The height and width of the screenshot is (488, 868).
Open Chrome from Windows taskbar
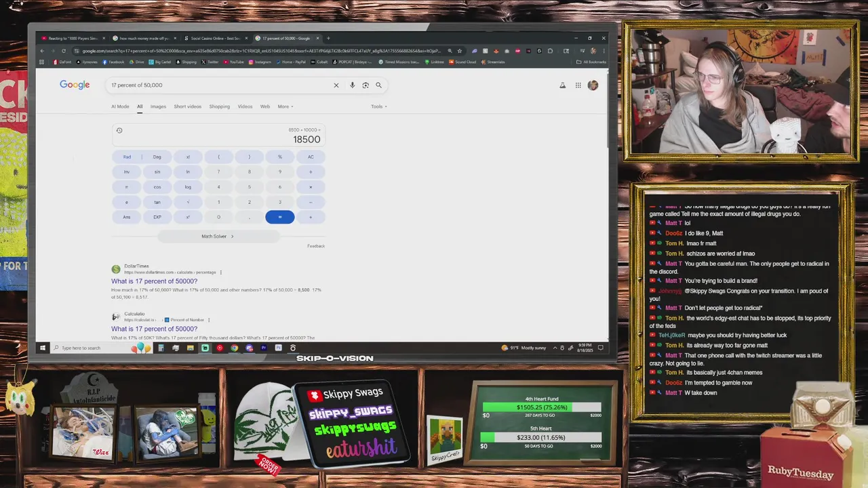234,348
